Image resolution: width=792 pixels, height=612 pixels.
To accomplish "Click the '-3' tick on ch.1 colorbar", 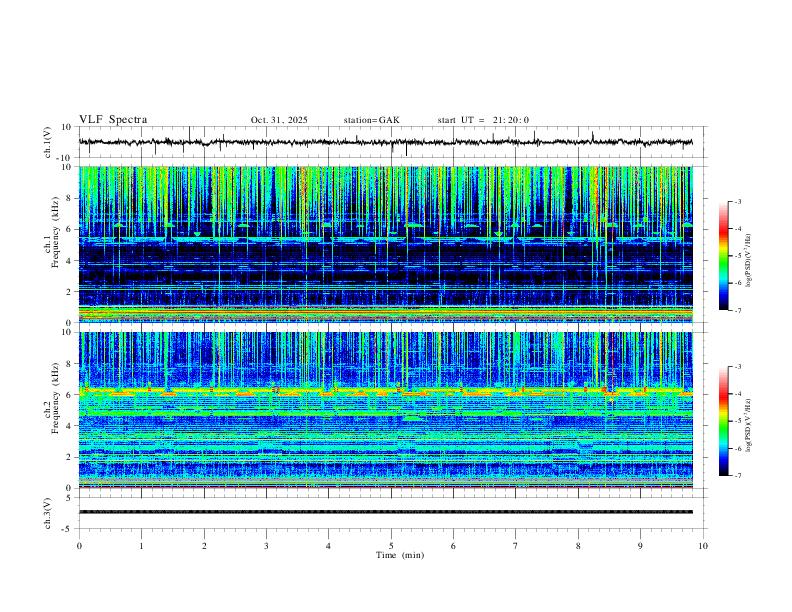I will tap(737, 201).
